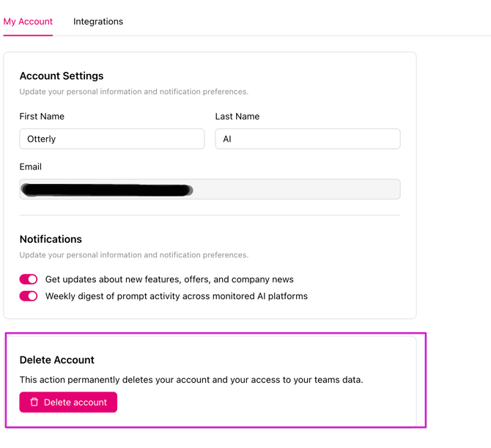Screen dimensions: 491x448
Task: Click the 'Weekly digest of prompt activity' text
Action: [177, 296]
